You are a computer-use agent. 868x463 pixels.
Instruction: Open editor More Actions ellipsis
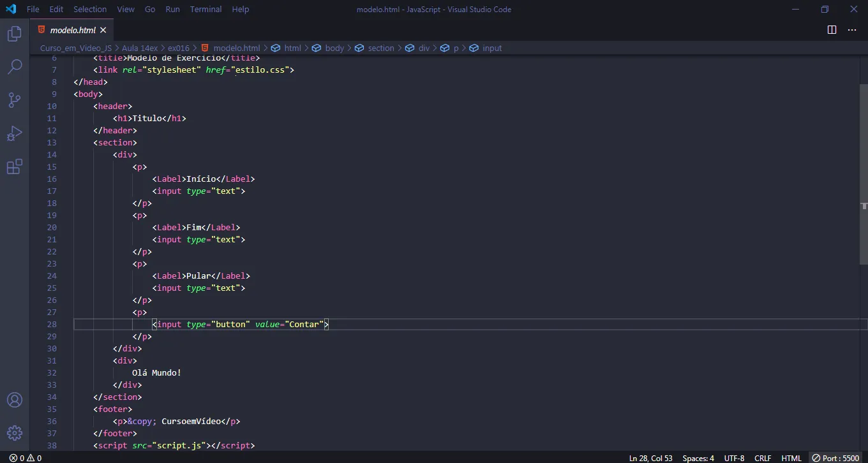(x=852, y=30)
